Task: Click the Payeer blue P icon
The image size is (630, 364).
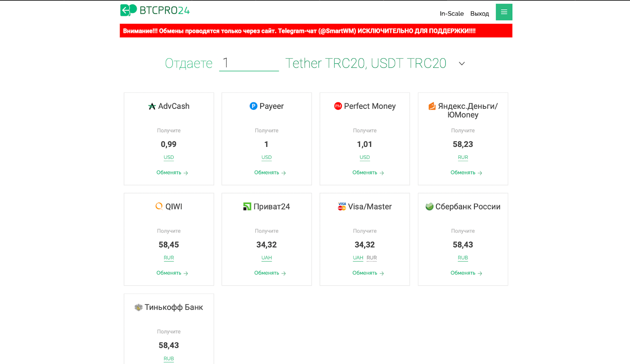Action: (x=254, y=106)
